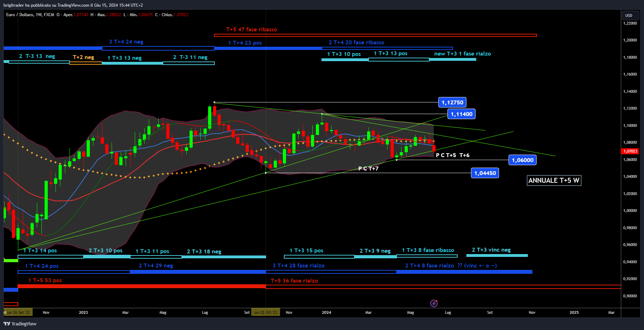Select the 'new T+3 1 fase rialzo' label

462,54
